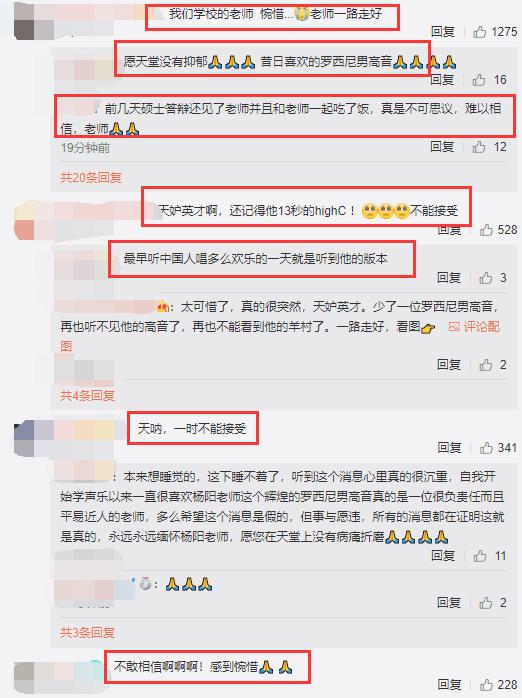Expand 共4条回复 replies
The height and width of the screenshot is (698, 522).
(88, 395)
